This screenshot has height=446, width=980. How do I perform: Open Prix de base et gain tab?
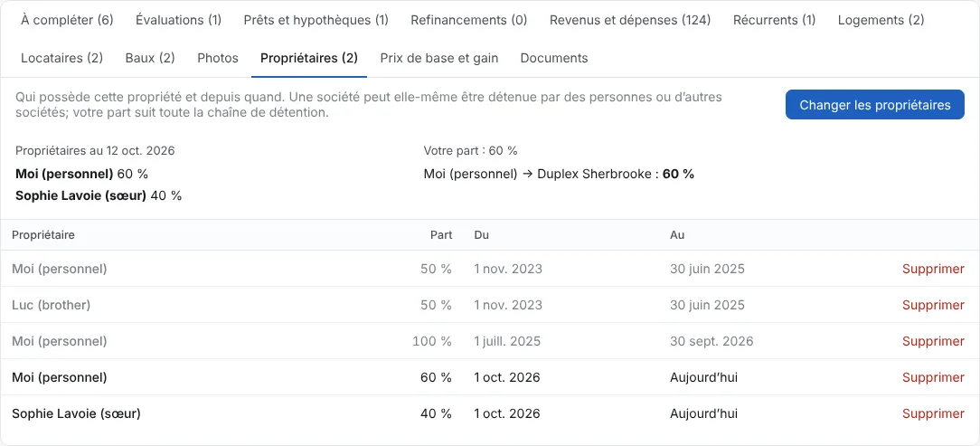click(x=438, y=58)
